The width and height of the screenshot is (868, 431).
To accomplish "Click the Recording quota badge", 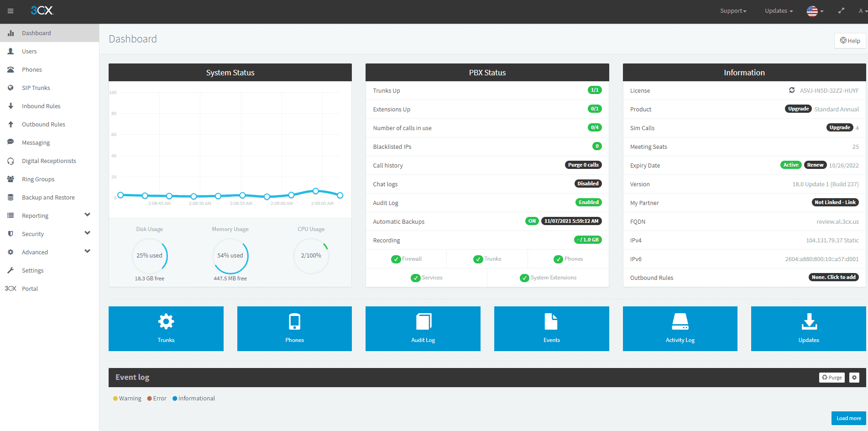I will tap(588, 240).
